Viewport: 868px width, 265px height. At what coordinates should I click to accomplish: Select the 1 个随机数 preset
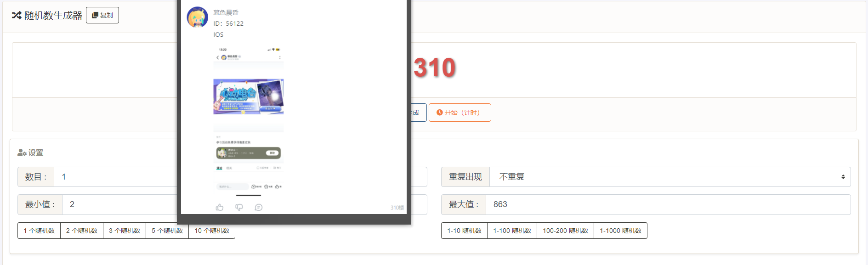pos(39,231)
